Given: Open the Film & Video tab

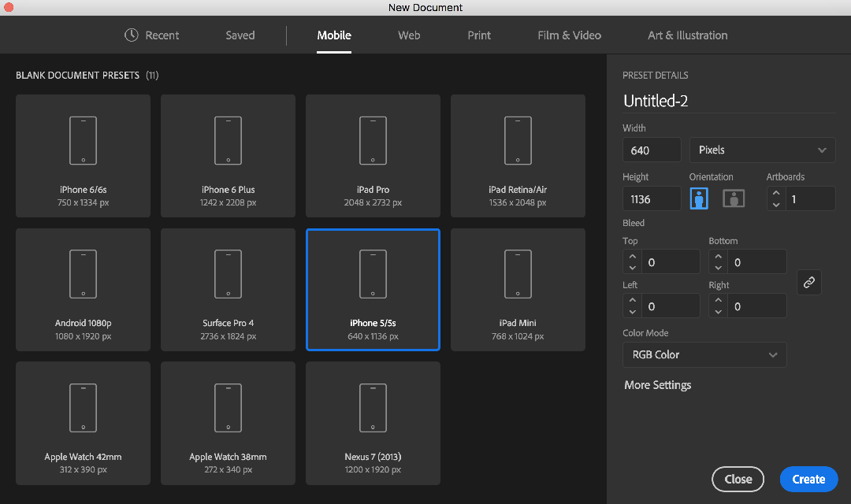Looking at the screenshot, I should (569, 35).
